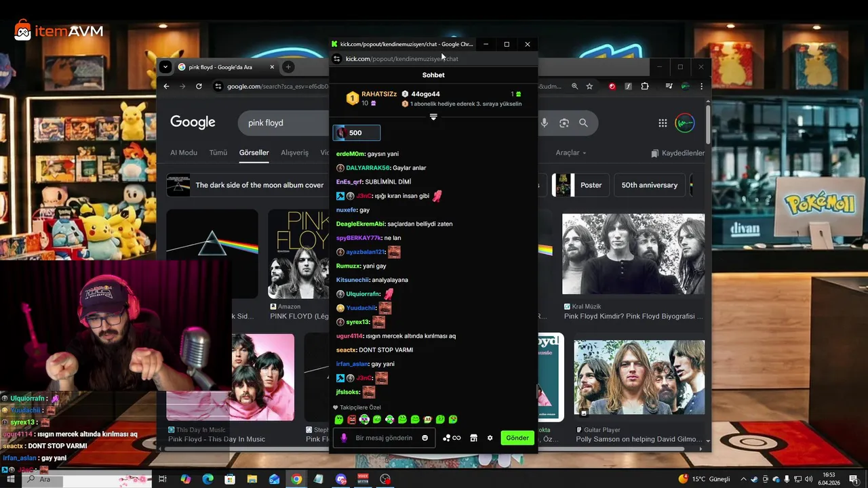This screenshot has width=868, height=488.
Task: Open Kick chat settings gear
Action: pos(490,438)
